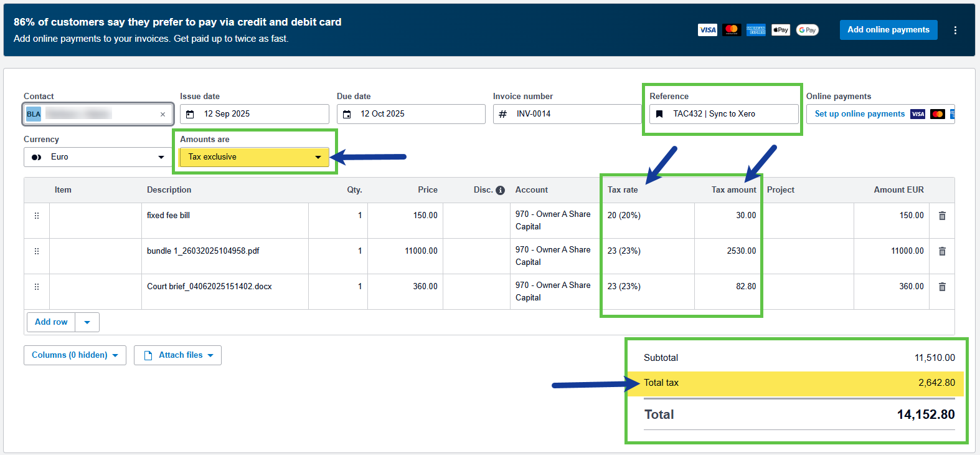Click the Issue date calendar icon
This screenshot has height=455, width=980.
click(x=191, y=114)
